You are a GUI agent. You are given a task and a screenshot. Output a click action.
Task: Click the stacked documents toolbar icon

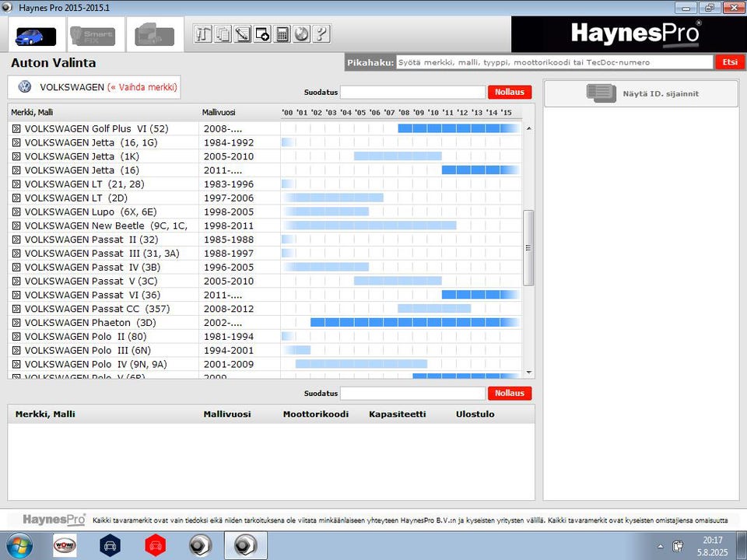pyautogui.click(x=223, y=33)
